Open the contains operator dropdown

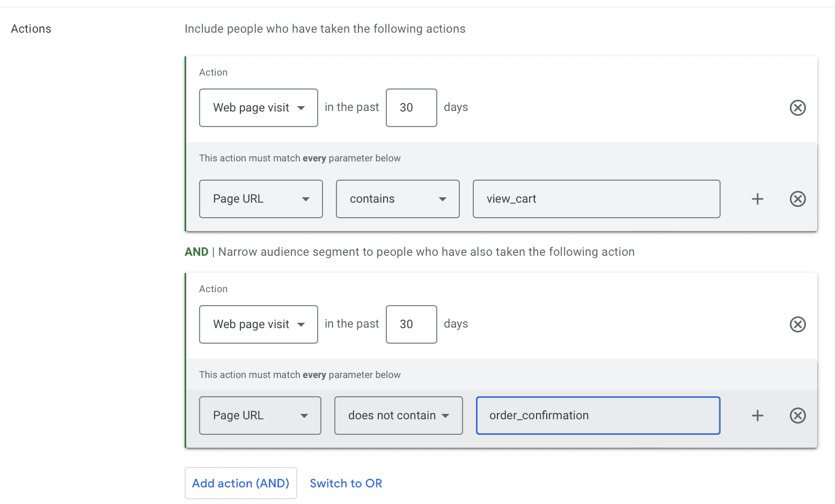click(x=398, y=199)
